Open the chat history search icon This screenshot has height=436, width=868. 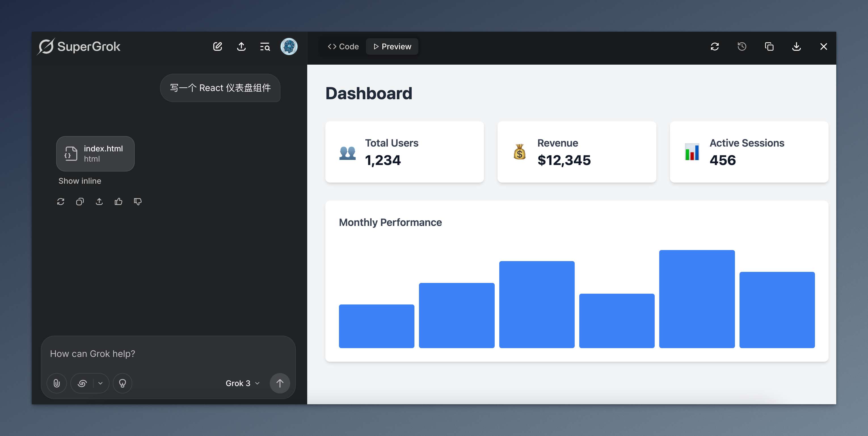point(265,46)
